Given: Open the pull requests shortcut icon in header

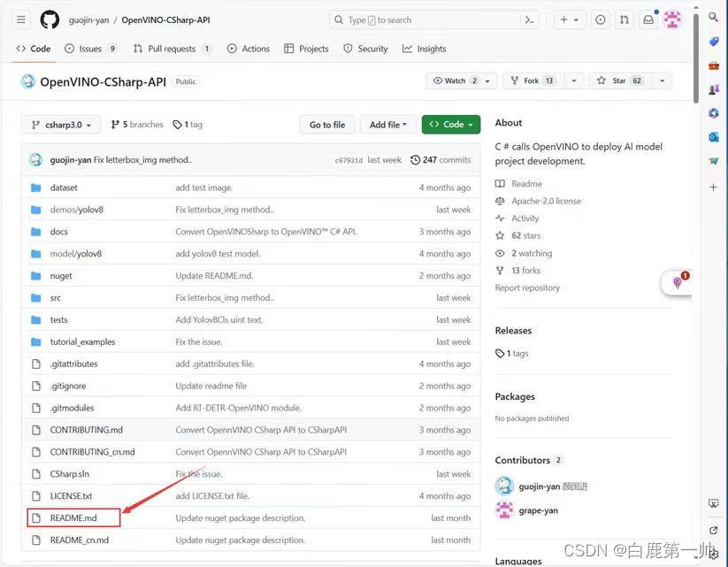Looking at the screenshot, I should pyautogui.click(x=625, y=20).
